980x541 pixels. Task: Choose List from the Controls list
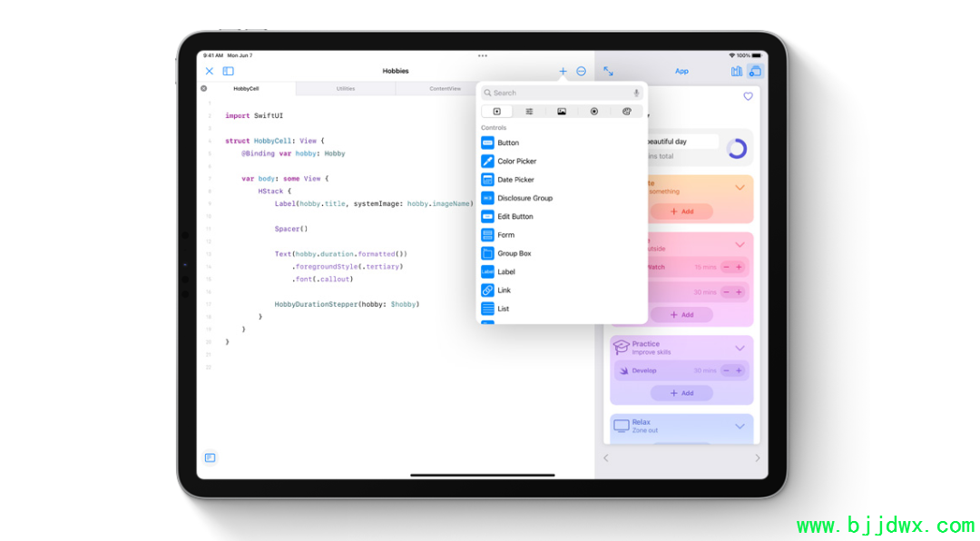point(562,309)
